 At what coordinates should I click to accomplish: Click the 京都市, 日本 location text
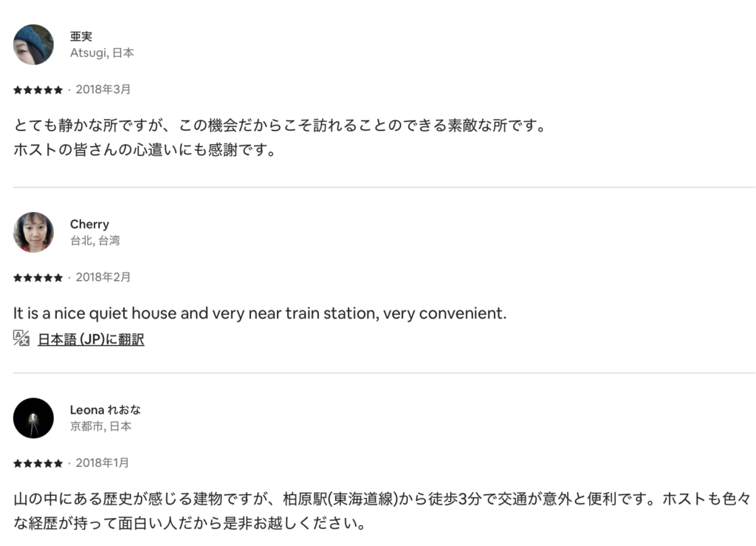coord(101,426)
